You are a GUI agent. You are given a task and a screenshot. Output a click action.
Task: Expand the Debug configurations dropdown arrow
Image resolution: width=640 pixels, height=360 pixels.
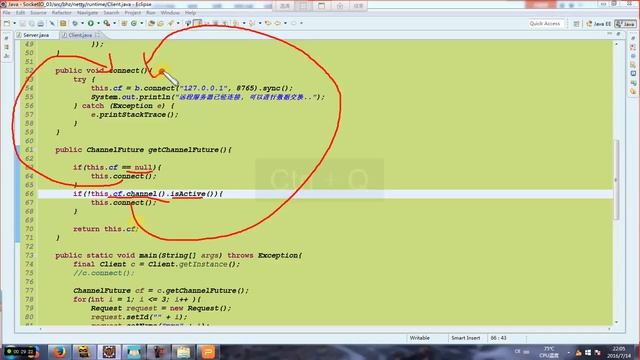82,23
